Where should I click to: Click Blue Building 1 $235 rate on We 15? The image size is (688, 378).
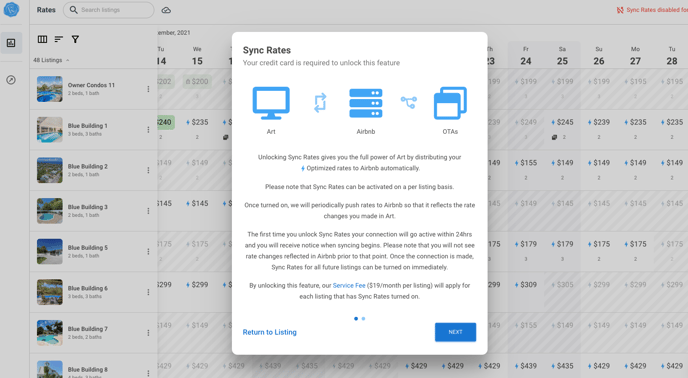197,122
